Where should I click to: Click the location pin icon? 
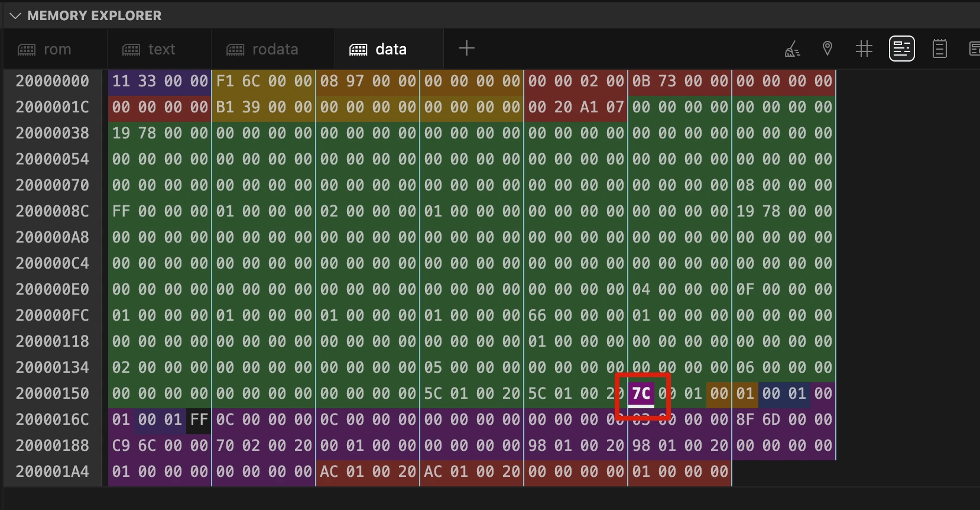[828, 49]
